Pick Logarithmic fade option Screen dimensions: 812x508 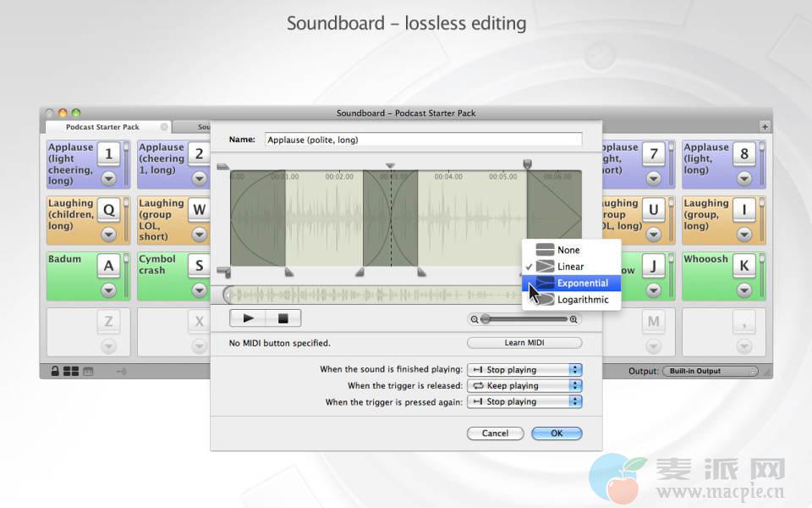point(582,300)
